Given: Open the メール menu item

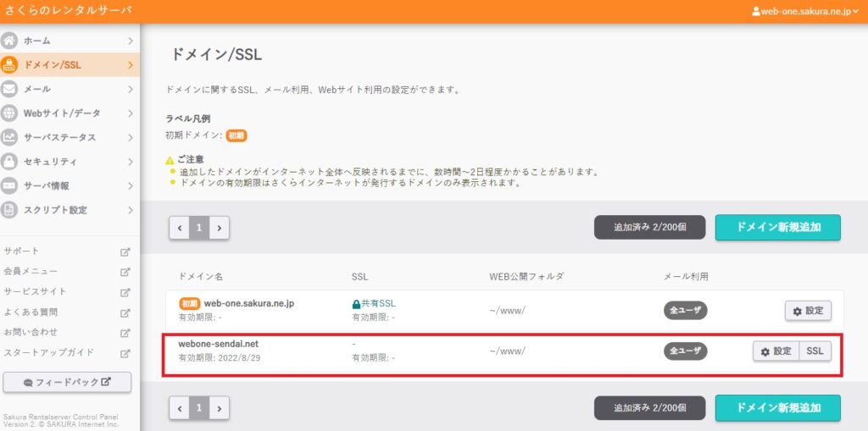Looking at the screenshot, I should tap(70, 89).
